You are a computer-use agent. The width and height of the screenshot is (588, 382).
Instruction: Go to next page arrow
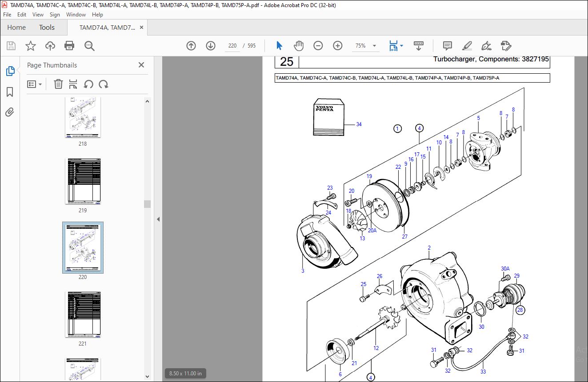[211, 46]
